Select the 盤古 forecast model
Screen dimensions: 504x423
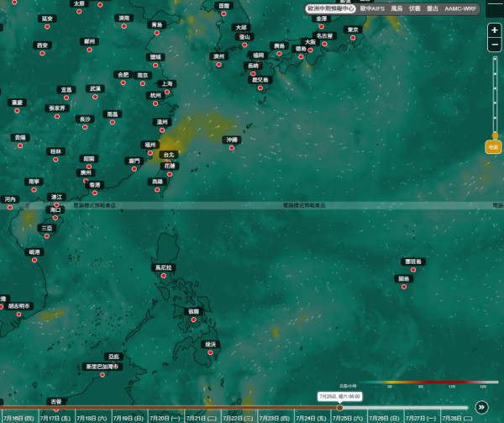[433, 8]
